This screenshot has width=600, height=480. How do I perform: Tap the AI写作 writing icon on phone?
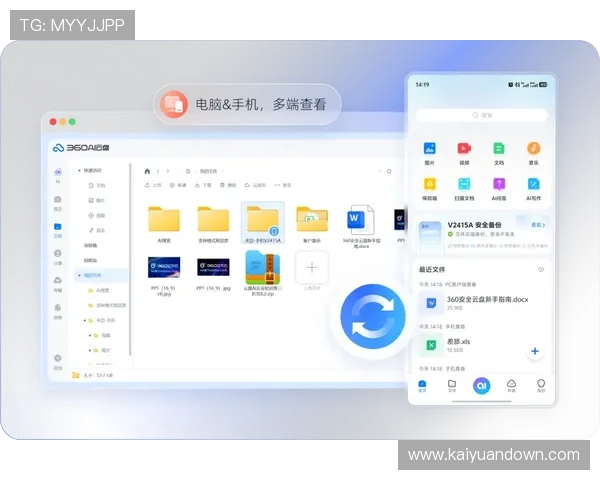click(x=533, y=184)
